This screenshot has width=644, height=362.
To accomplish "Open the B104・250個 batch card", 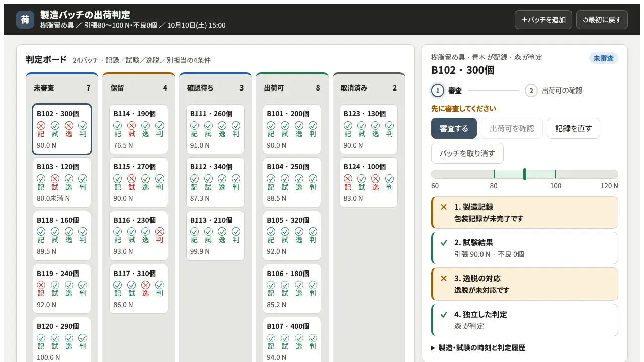I will coord(292,183).
